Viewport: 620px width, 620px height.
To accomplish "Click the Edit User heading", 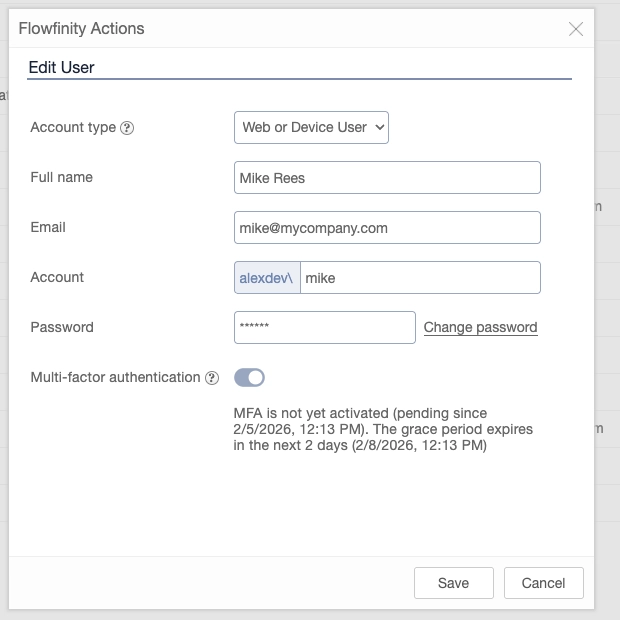I will (61, 67).
